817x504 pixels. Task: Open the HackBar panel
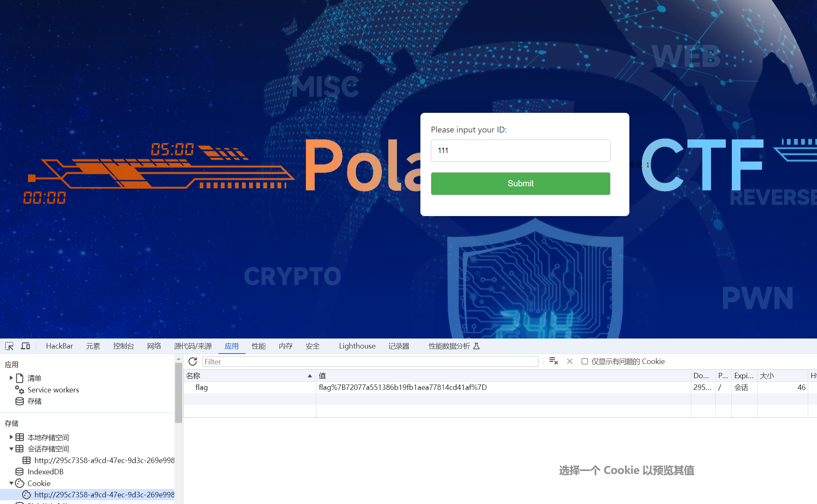59,346
